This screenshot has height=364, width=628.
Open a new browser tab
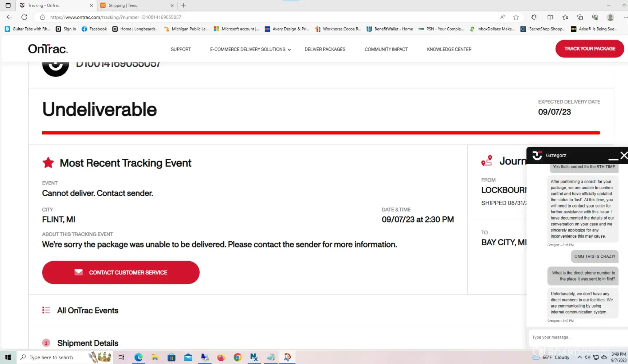pos(183,5)
